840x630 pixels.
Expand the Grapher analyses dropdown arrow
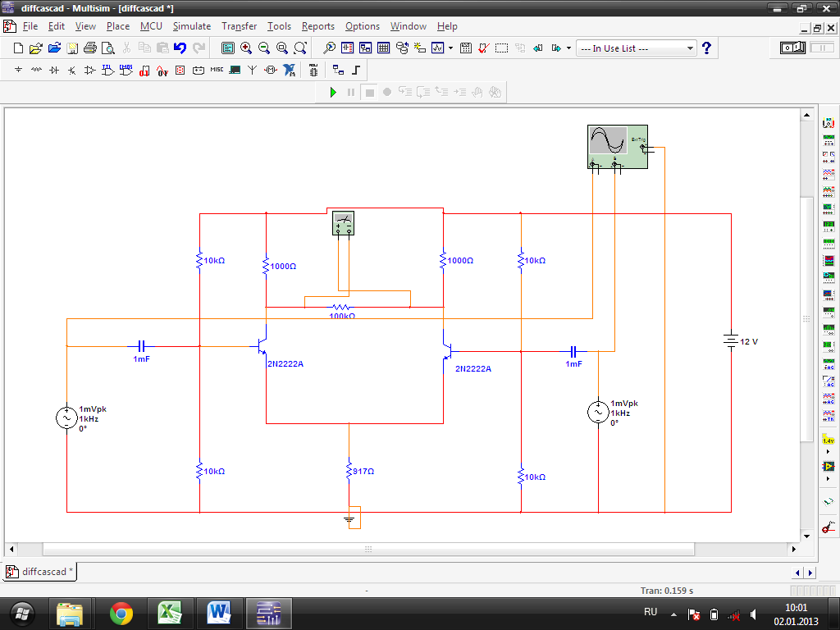(x=450, y=48)
